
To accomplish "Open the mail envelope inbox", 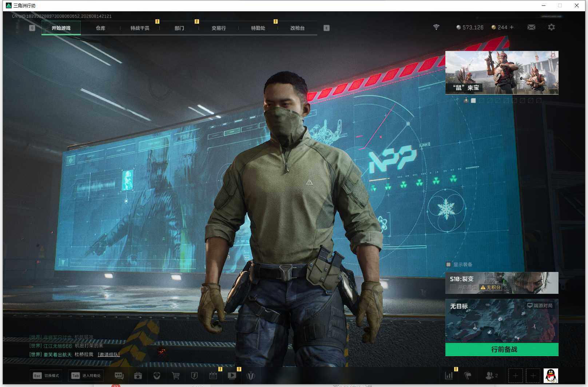I will (531, 27).
